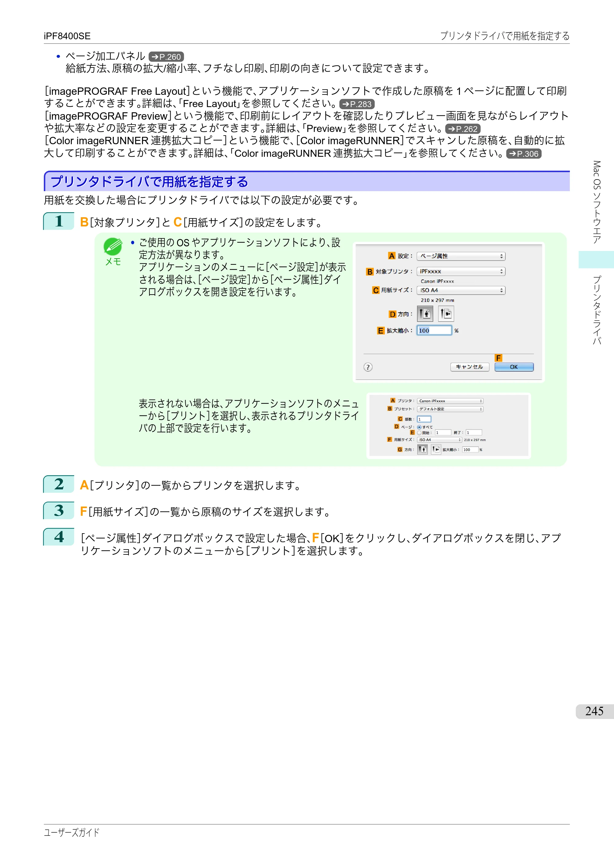614x868 pixels.
Task: Open the 設定 ページ属性 dropdown
Action: click(461, 256)
